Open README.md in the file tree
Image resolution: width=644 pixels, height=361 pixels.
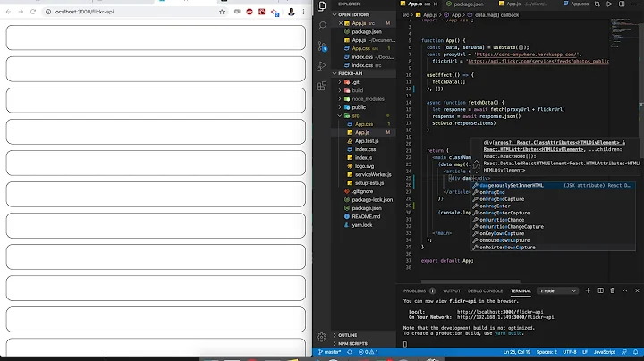[366, 216]
